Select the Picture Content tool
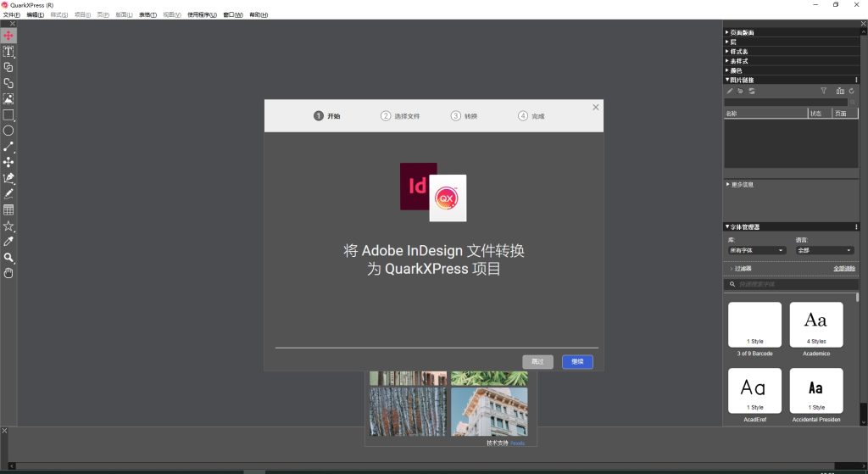The image size is (868, 474). click(x=8, y=99)
